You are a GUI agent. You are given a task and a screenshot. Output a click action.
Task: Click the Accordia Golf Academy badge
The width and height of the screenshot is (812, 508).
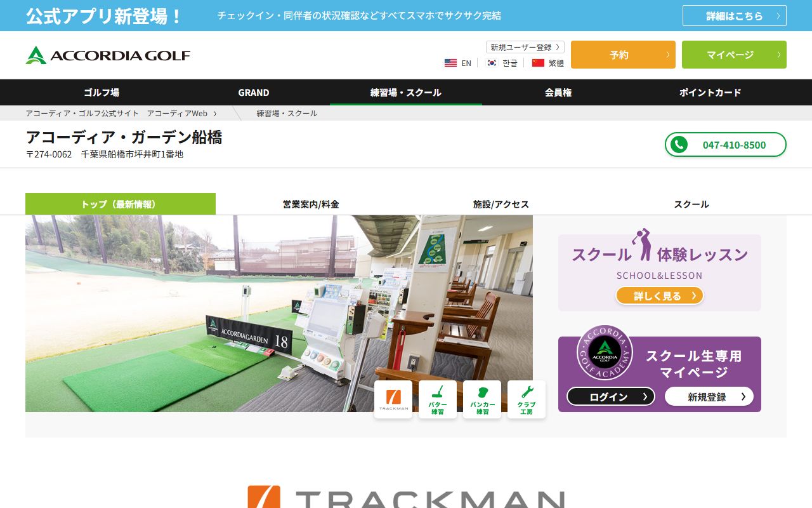pos(605,352)
